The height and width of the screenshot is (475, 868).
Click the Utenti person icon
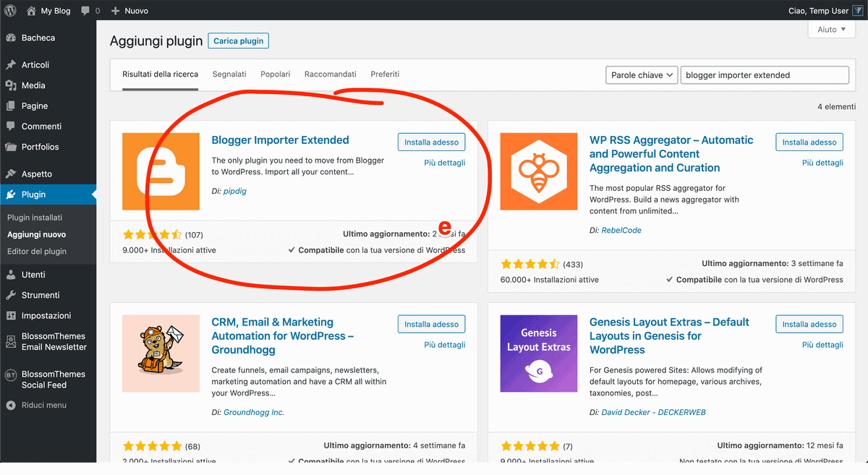tap(11, 275)
